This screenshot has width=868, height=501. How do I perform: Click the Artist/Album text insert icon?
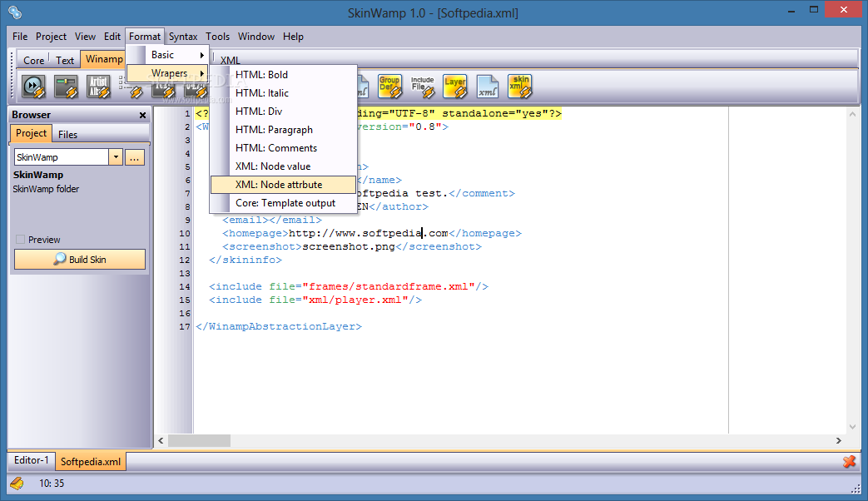(98, 87)
